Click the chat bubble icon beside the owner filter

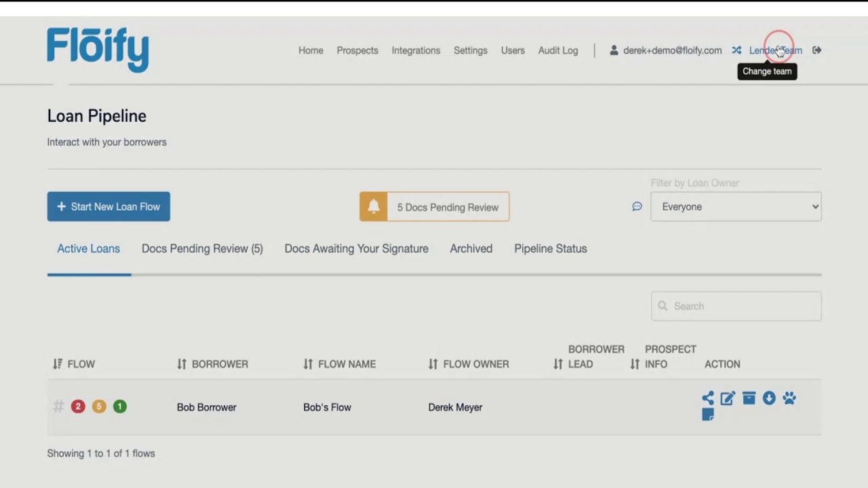637,207
